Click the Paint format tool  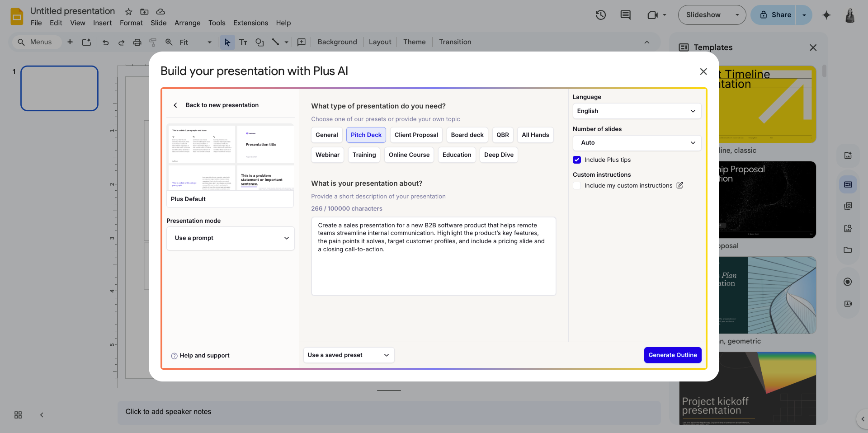153,42
